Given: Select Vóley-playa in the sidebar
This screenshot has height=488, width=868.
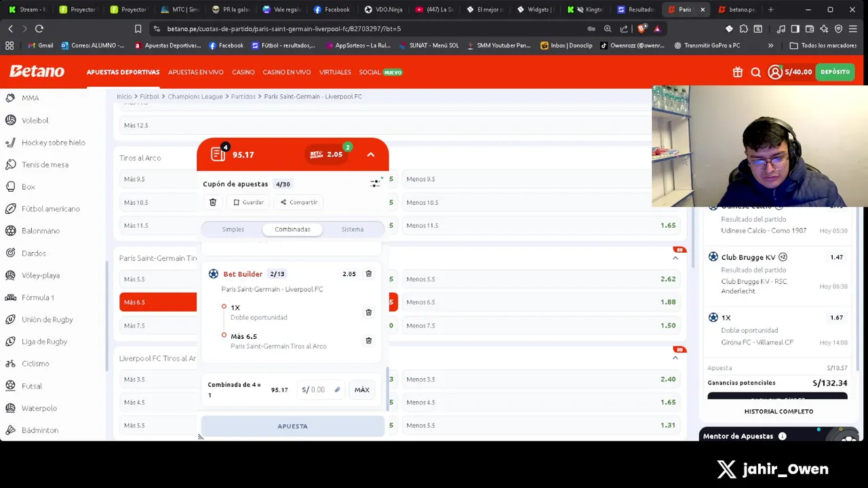Looking at the screenshot, I should [40, 275].
